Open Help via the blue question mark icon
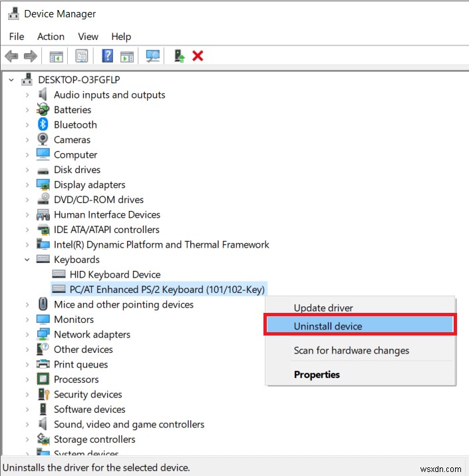 click(107, 56)
